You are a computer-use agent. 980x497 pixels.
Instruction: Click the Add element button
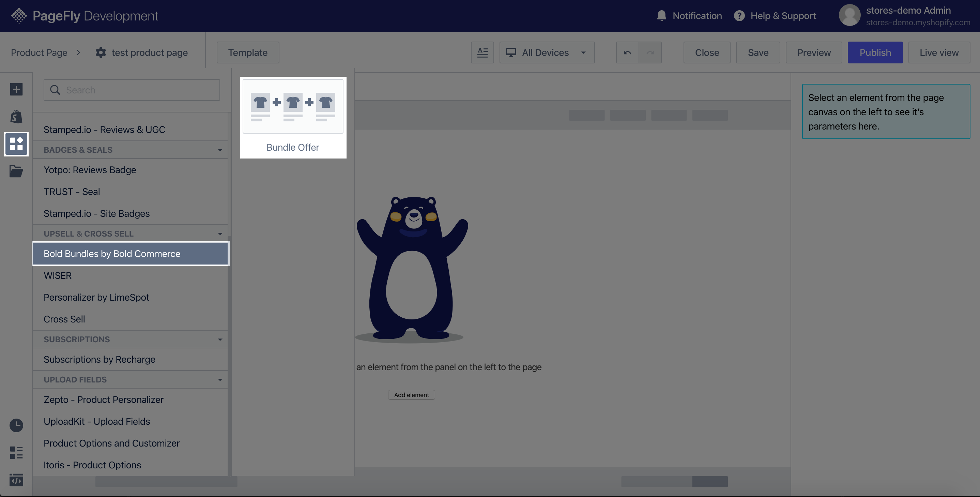coord(411,395)
